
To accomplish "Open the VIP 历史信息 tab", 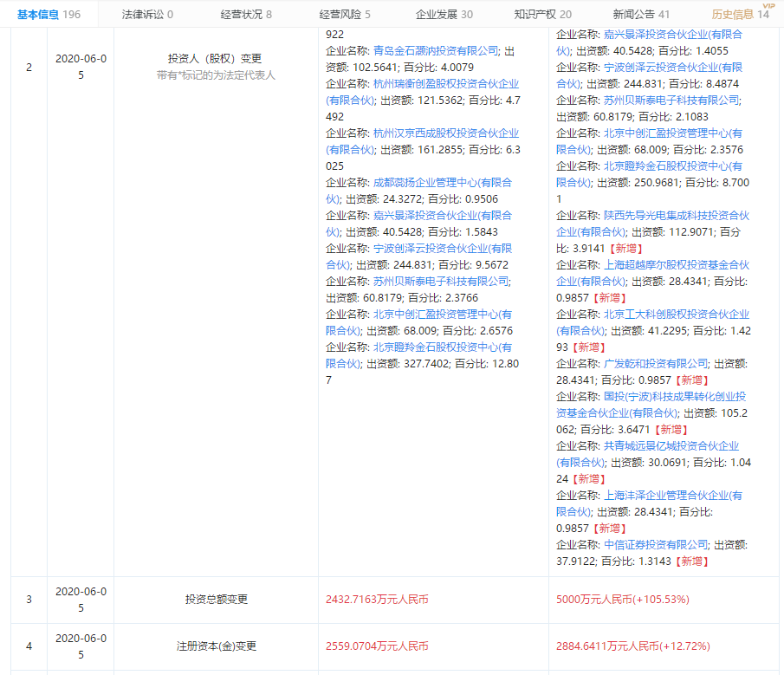I will (x=741, y=14).
